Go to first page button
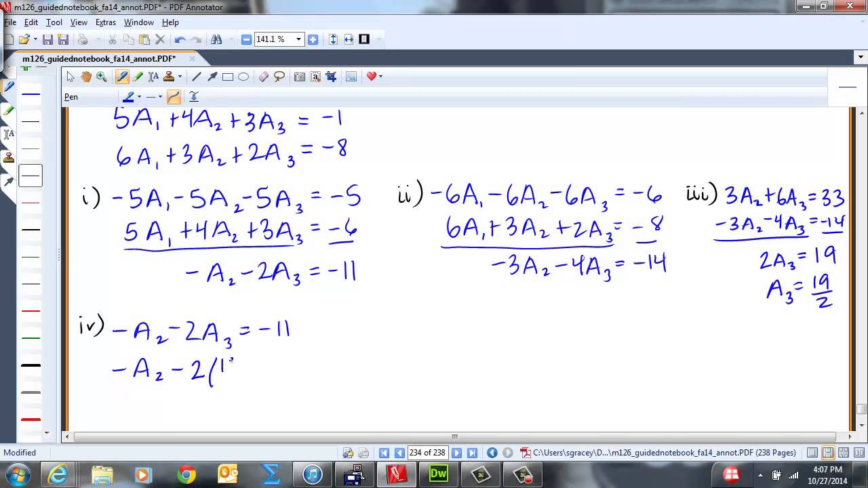This screenshot has width=868, height=488. click(384, 453)
